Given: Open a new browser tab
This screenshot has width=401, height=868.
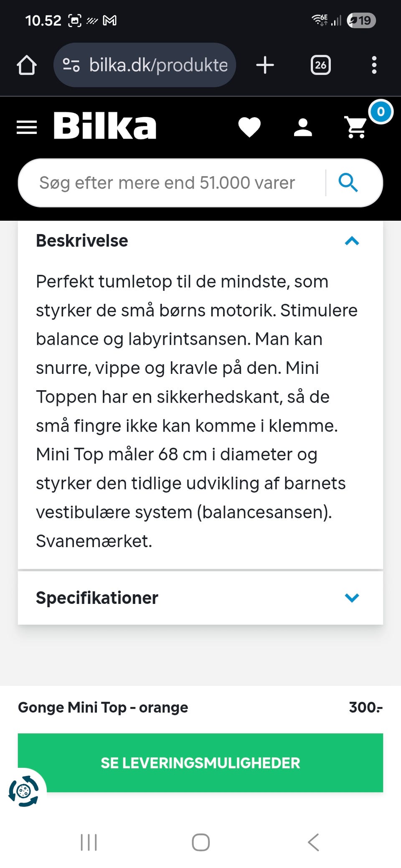Looking at the screenshot, I should click(265, 65).
